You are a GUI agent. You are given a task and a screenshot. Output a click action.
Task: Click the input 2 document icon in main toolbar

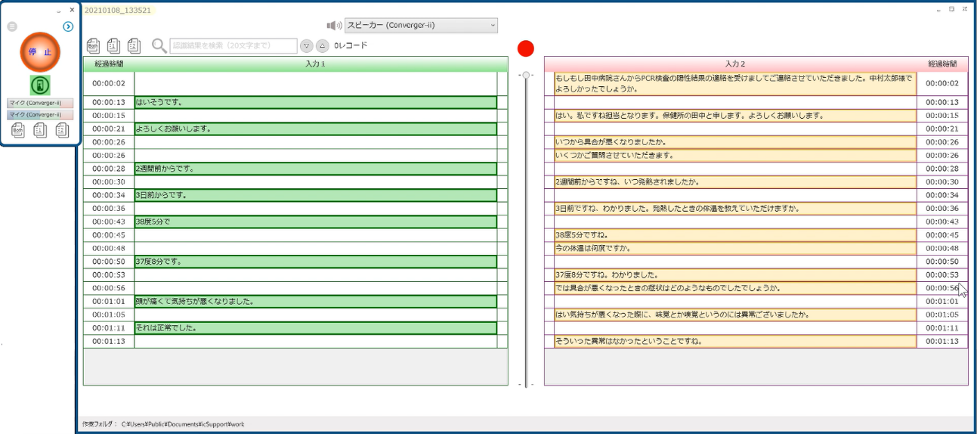(x=134, y=46)
